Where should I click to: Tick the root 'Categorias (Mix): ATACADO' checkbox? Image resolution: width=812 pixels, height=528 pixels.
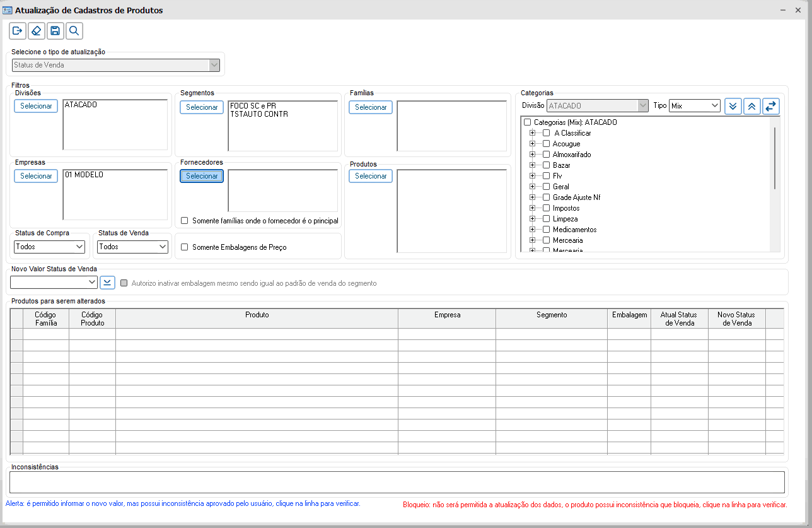pyautogui.click(x=528, y=122)
